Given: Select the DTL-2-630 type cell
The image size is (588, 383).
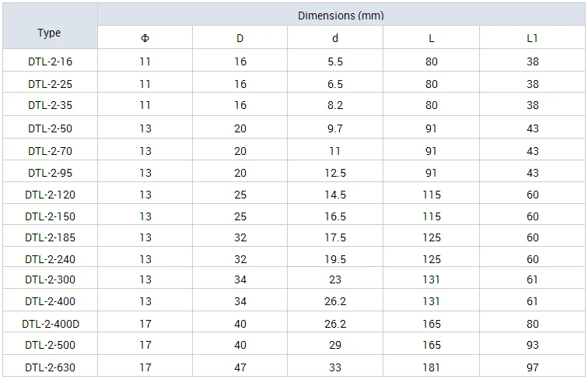Looking at the screenshot, I should click(x=50, y=367).
